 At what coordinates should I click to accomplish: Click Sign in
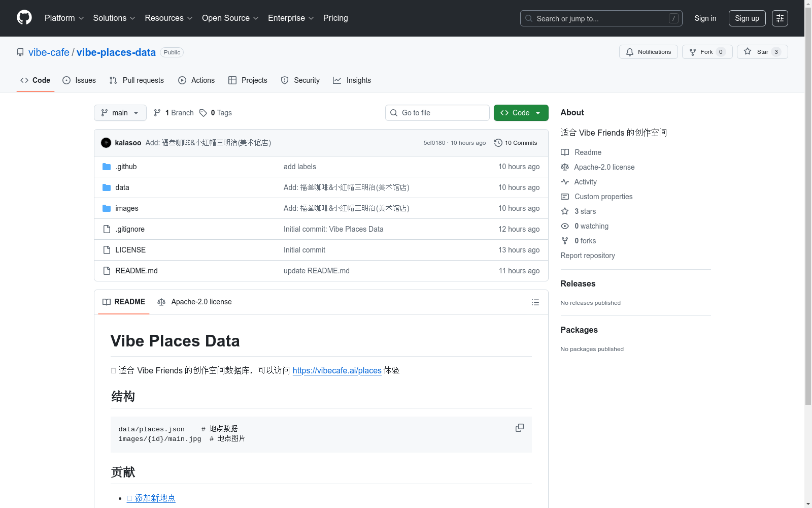coord(705,18)
